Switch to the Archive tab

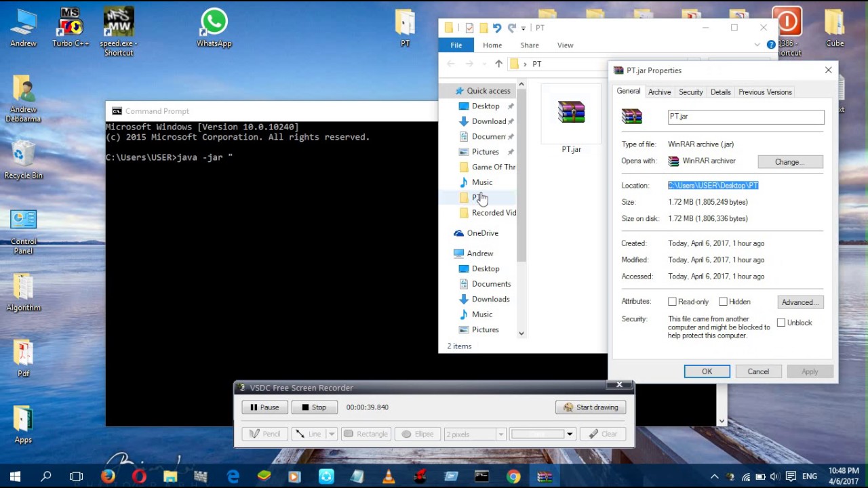click(x=659, y=92)
